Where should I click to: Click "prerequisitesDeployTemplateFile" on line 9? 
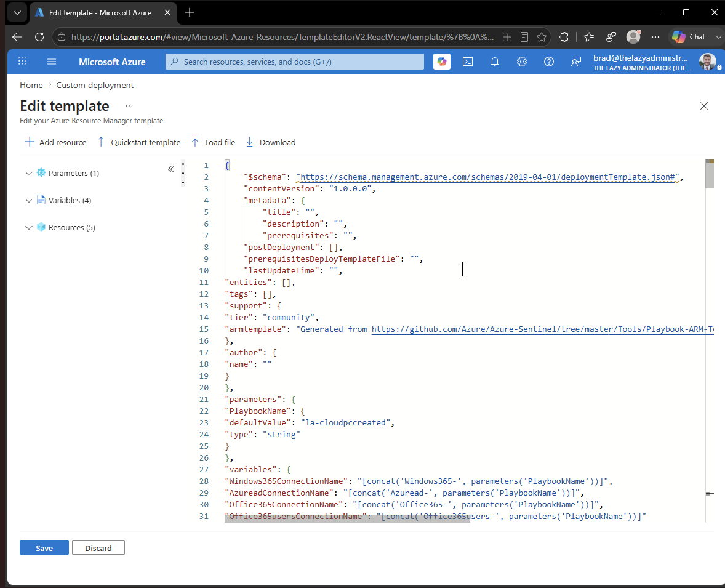[322, 259]
